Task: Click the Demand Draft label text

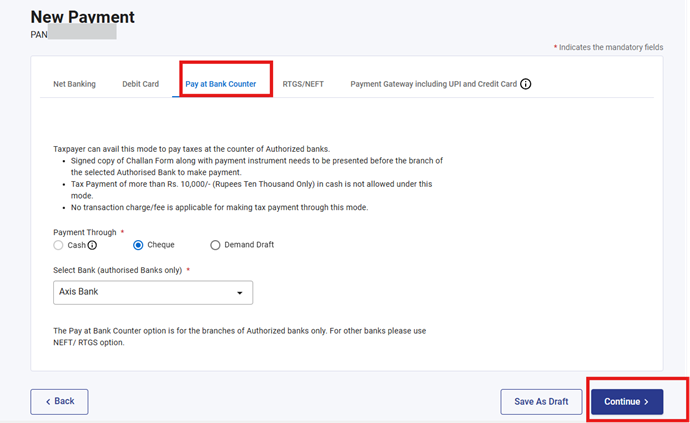Action: click(x=250, y=245)
